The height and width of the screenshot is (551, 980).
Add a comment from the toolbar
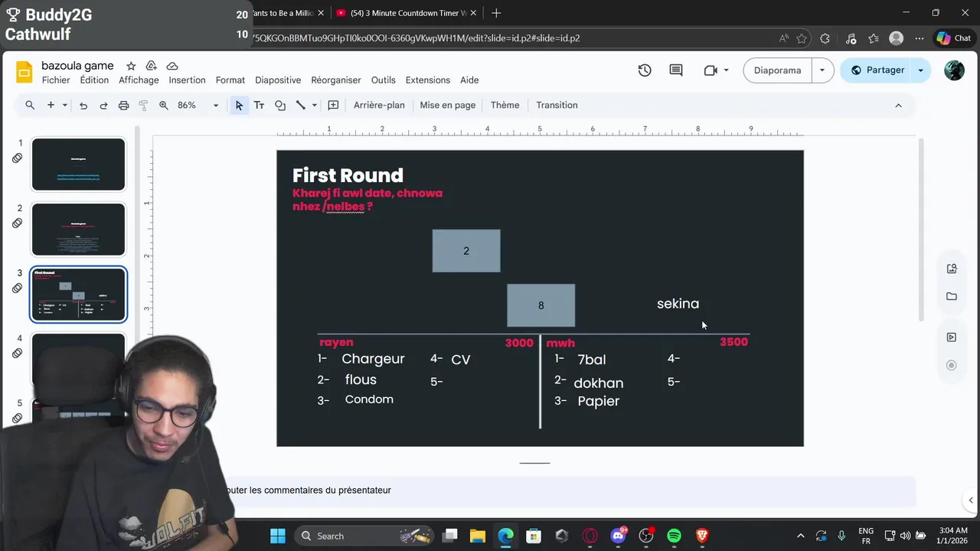click(333, 105)
